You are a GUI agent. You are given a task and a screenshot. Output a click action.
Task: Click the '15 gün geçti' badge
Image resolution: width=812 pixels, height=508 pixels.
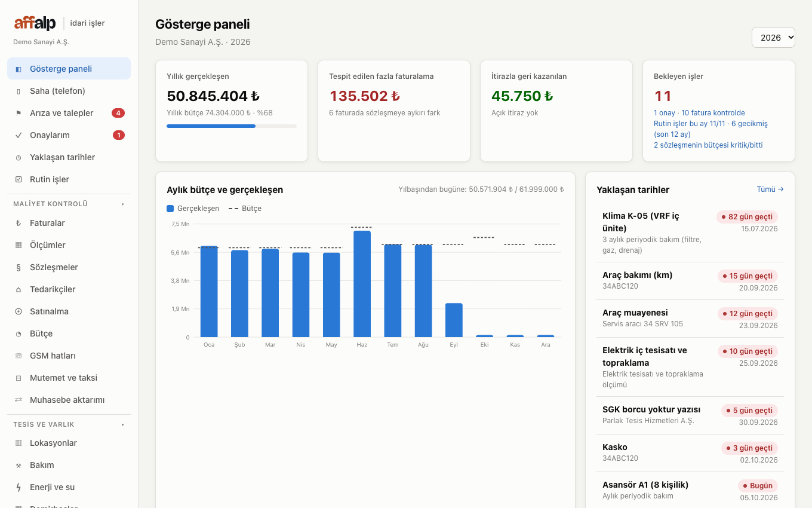(x=748, y=276)
